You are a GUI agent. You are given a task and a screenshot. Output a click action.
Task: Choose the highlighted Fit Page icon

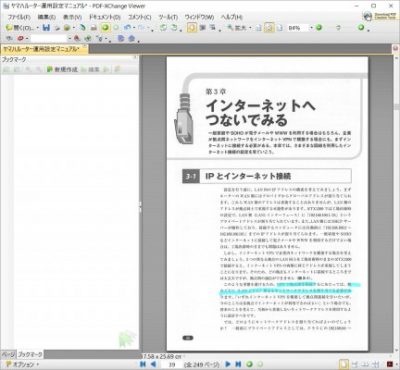(x=269, y=28)
